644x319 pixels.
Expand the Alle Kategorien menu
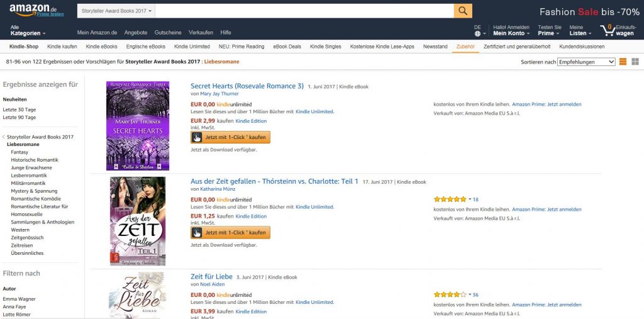[28, 30]
